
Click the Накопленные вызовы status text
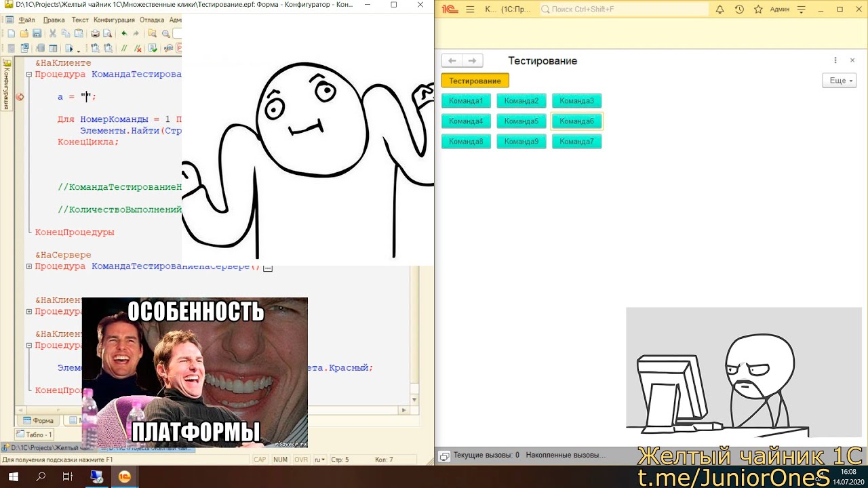(566, 455)
